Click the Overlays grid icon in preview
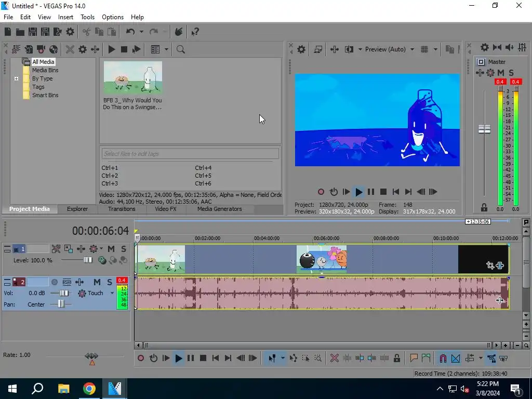 point(424,49)
